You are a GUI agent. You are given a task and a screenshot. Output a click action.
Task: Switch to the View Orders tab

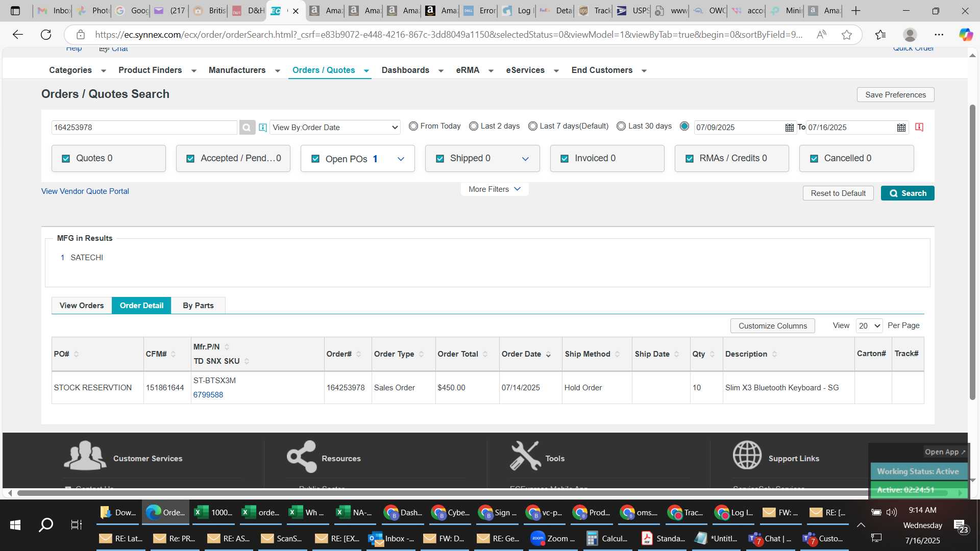click(82, 306)
